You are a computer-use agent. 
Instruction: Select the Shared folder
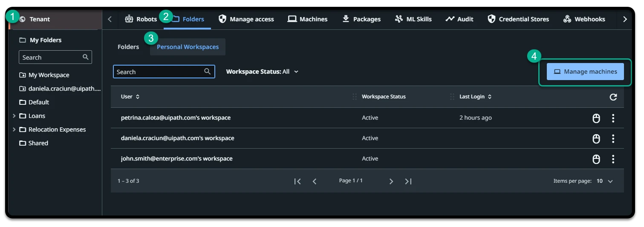coord(34,143)
